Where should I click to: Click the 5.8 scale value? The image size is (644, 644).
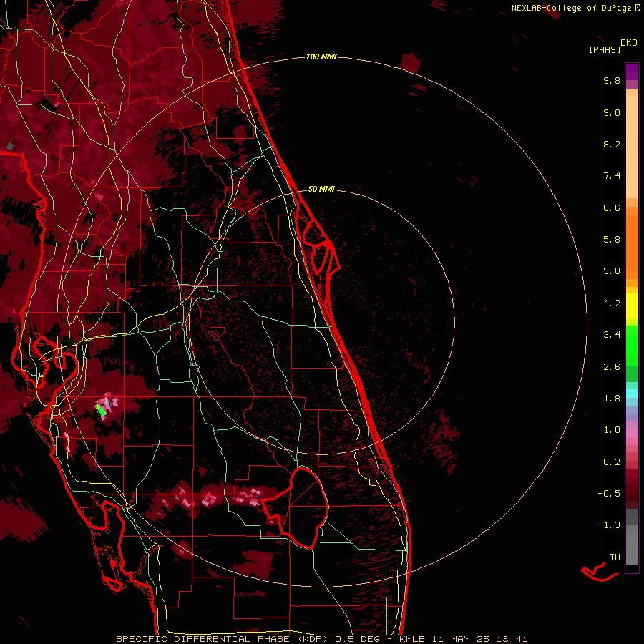pos(612,240)
